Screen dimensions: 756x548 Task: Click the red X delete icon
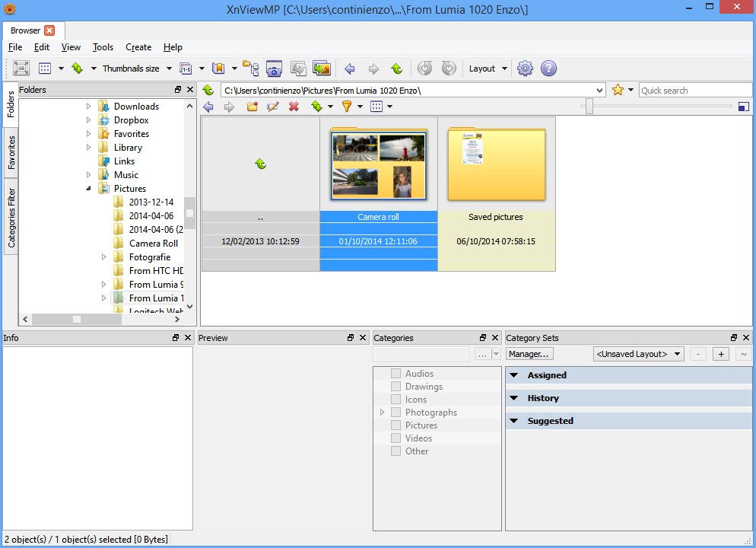[x=294, y=107]
